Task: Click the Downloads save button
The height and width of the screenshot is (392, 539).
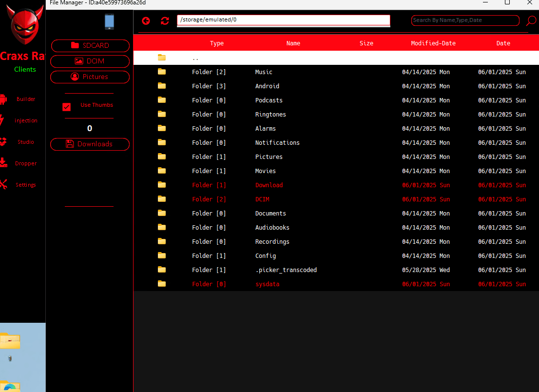Action: click(x=90, y=144)
